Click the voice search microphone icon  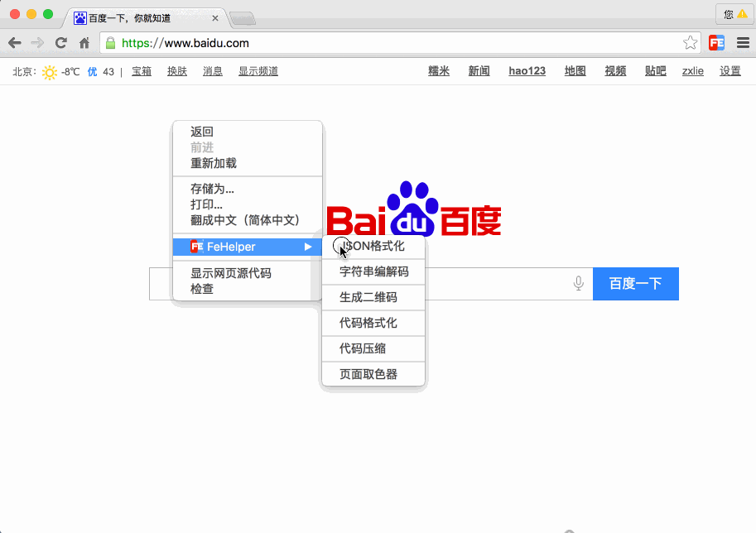pos(579,283)
